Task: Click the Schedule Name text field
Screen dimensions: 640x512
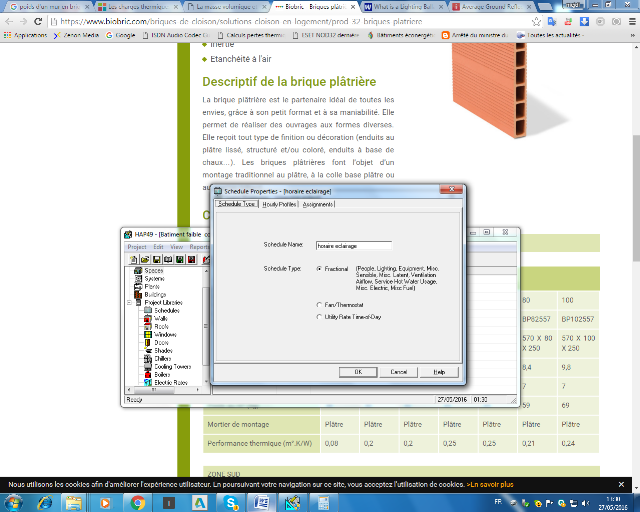Action: point(352,244)
